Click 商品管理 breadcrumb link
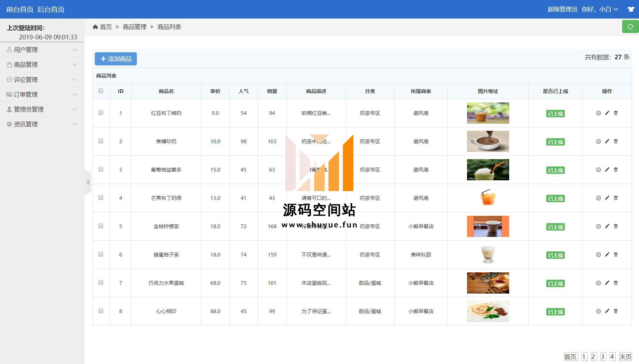639x364 pixels. coord(135,27)
